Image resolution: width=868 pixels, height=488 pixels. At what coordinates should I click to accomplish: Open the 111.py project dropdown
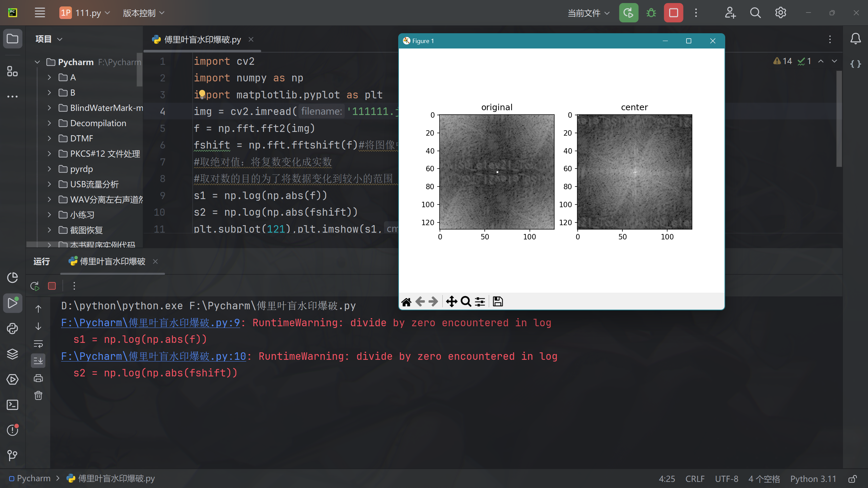[85, 13]
